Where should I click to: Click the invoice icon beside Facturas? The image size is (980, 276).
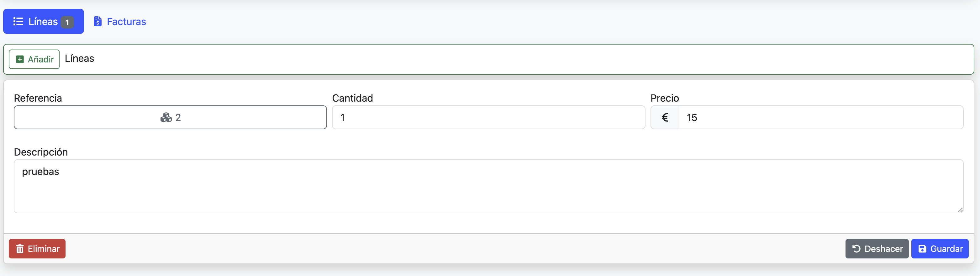click(x=98, y=21)
